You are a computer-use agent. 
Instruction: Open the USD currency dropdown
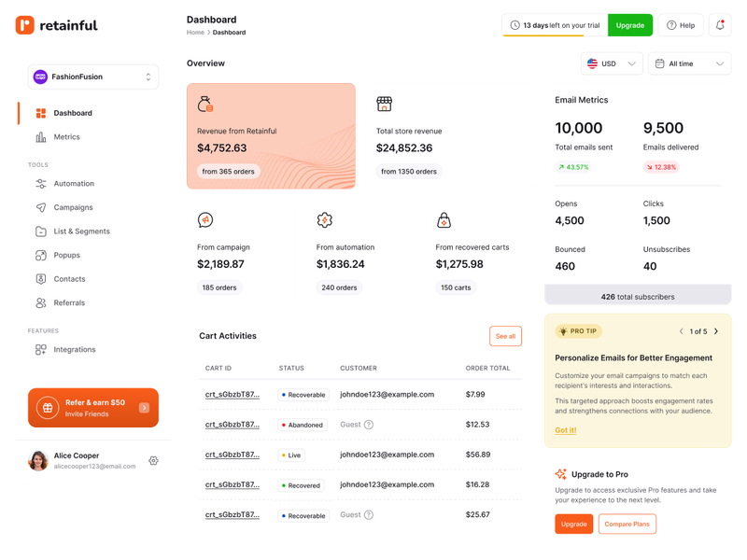pyautogui.click(x=612, y=63)
